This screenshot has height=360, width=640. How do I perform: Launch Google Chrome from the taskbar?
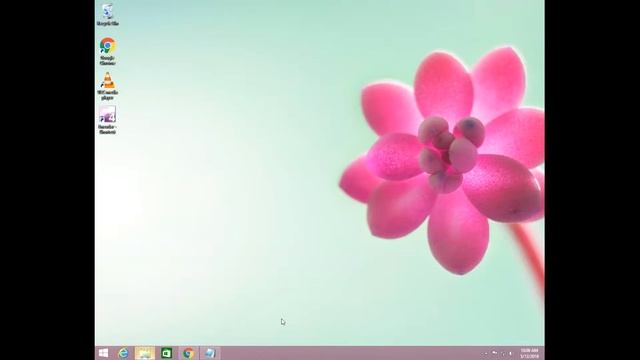pyautogui.click(x=188, y=353)
